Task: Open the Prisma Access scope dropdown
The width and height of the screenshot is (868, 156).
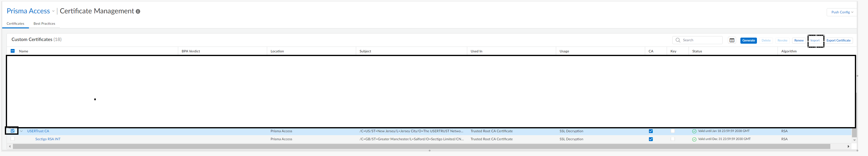Action: pos(53,11)
